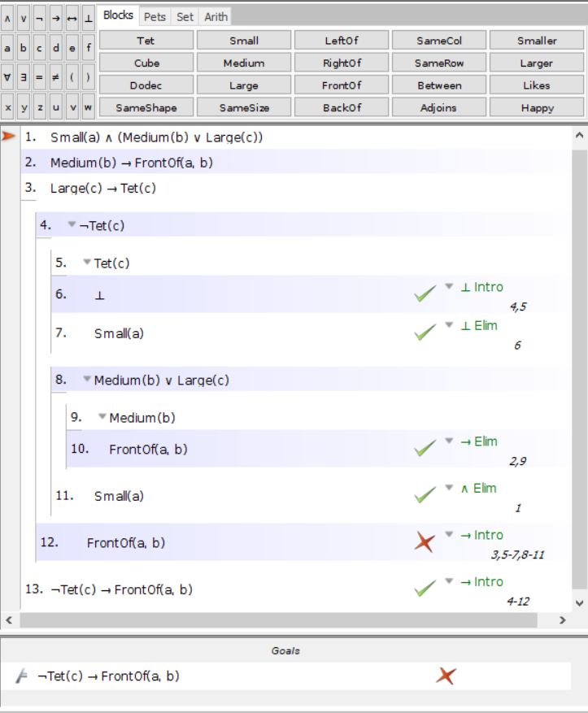Collapse subproof at step 9 Medium(b)
The width and height of the screenshot is (588, 713).
point(102,416)
